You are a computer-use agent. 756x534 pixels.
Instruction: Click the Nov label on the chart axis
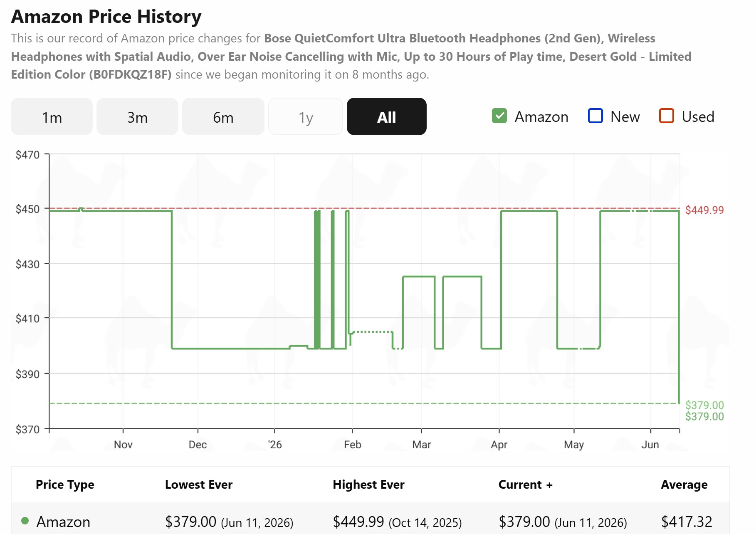click(x=123, y=445)
